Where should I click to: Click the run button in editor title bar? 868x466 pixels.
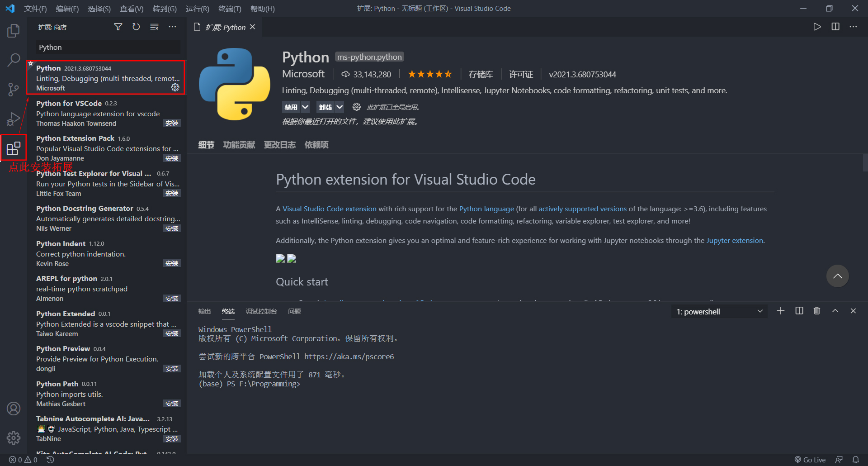817,27
